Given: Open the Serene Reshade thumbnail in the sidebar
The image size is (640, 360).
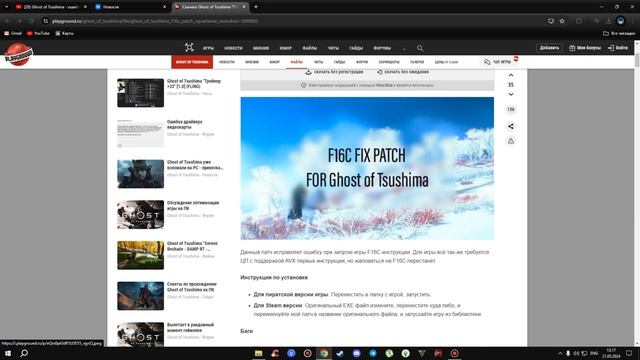Looking at the screenshot, I should coord(140,255).
